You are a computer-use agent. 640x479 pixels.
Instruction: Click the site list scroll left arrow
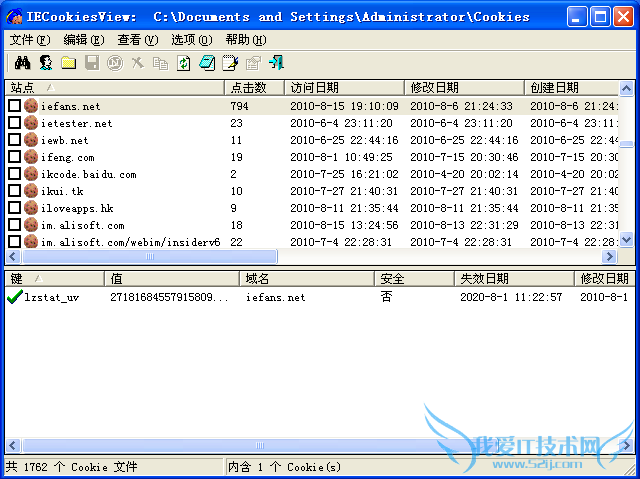pos(13,256)
